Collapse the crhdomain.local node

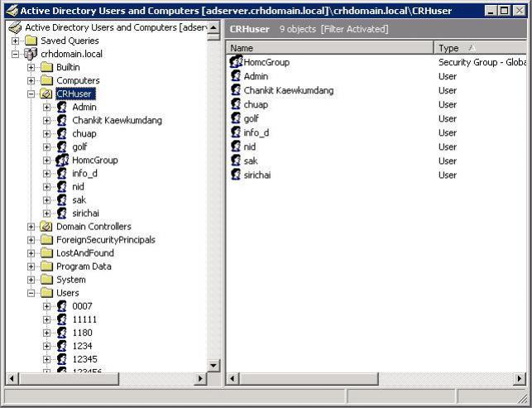[15, 54]
